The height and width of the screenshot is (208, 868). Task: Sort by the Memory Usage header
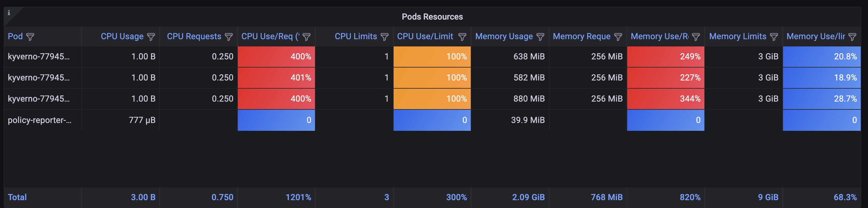(504, 36)
